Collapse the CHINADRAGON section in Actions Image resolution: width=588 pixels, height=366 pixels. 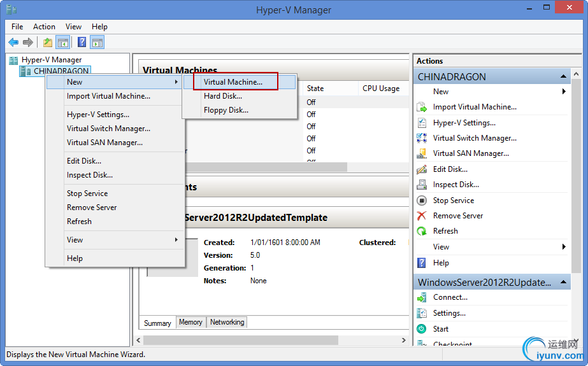tap(563, 76)
